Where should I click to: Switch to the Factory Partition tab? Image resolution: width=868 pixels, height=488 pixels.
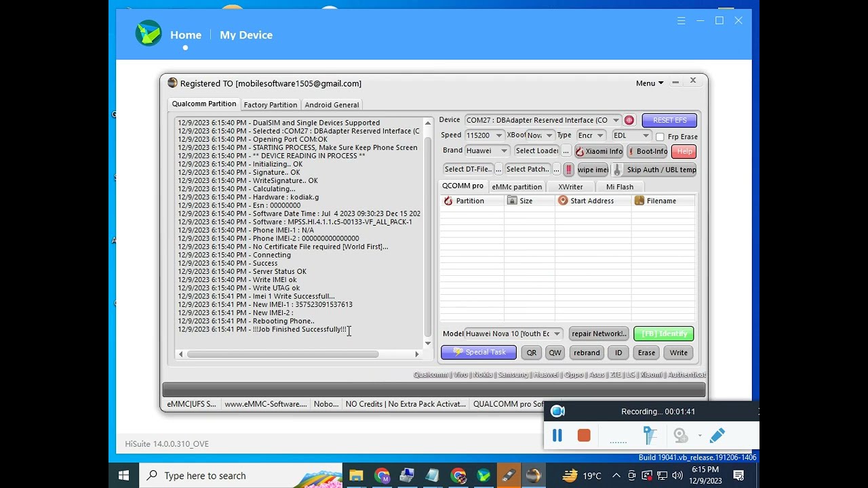pyautogui.click(x=270, y=104)
